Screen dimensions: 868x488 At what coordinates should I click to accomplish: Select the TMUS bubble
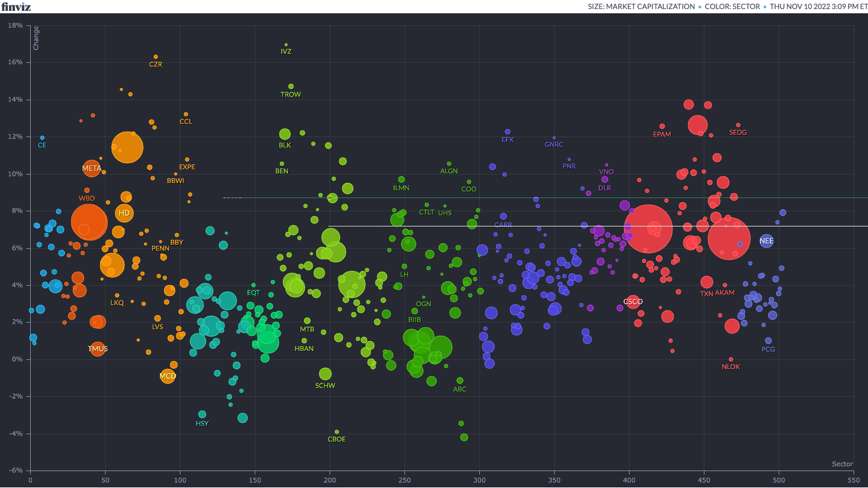pos(98,348)
